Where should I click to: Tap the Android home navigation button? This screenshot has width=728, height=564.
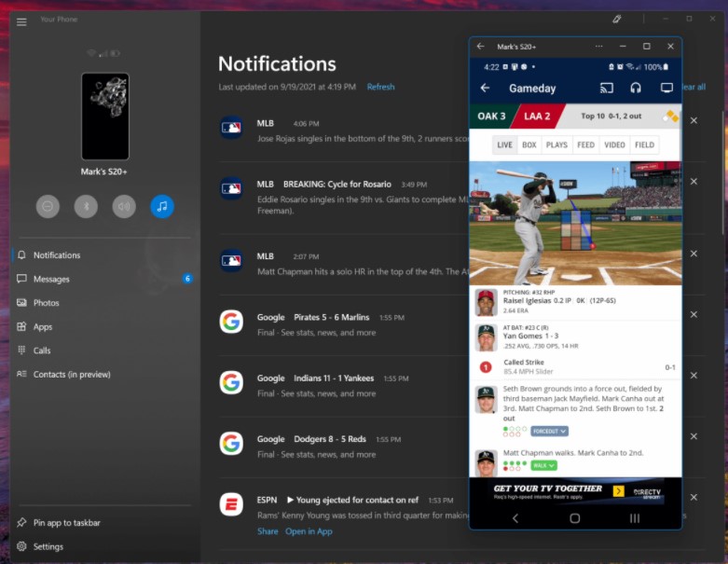click(575, 518)
